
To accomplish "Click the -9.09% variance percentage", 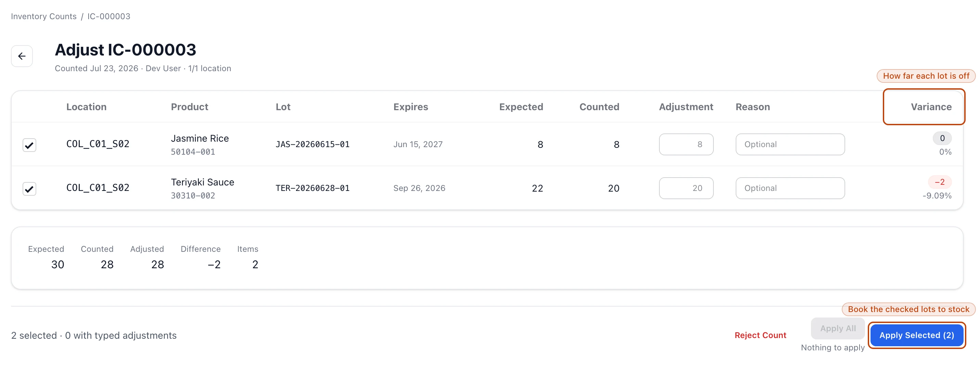I will [937, 195].
